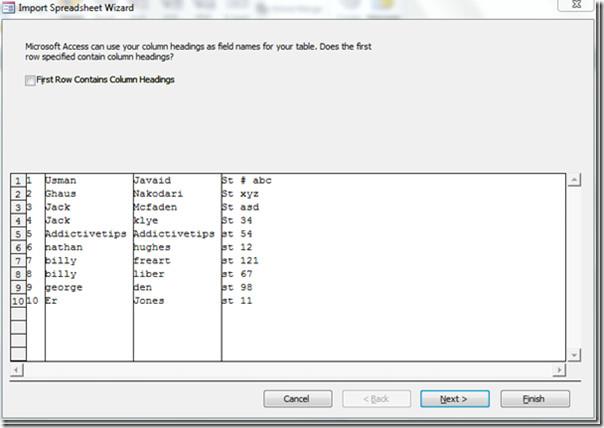Click the cell containing Ghaus

[x=89, y=194]
